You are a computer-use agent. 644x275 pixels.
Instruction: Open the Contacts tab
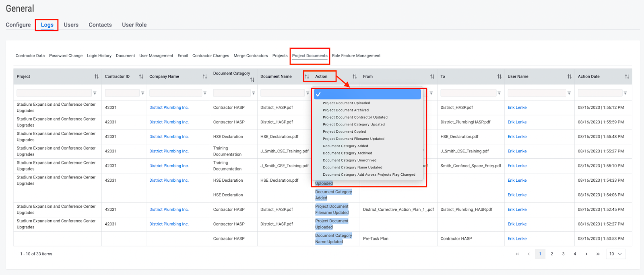click(100, 25)
